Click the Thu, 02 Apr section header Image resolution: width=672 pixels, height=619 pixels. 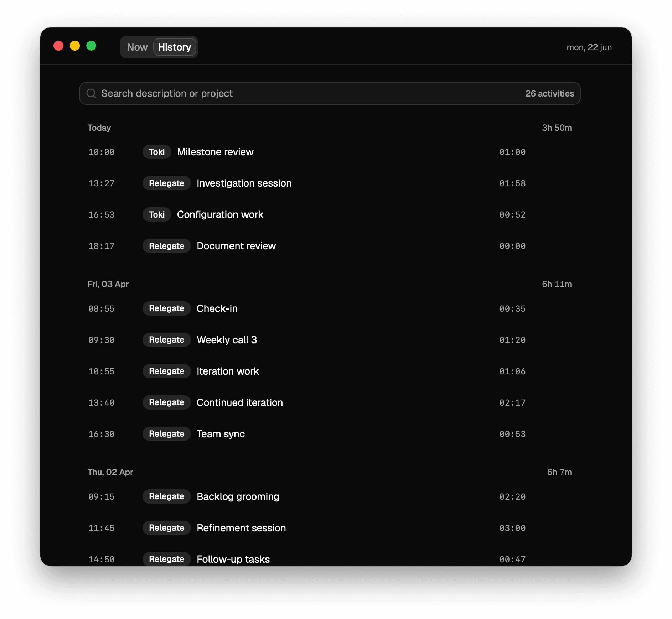[110, 472]
